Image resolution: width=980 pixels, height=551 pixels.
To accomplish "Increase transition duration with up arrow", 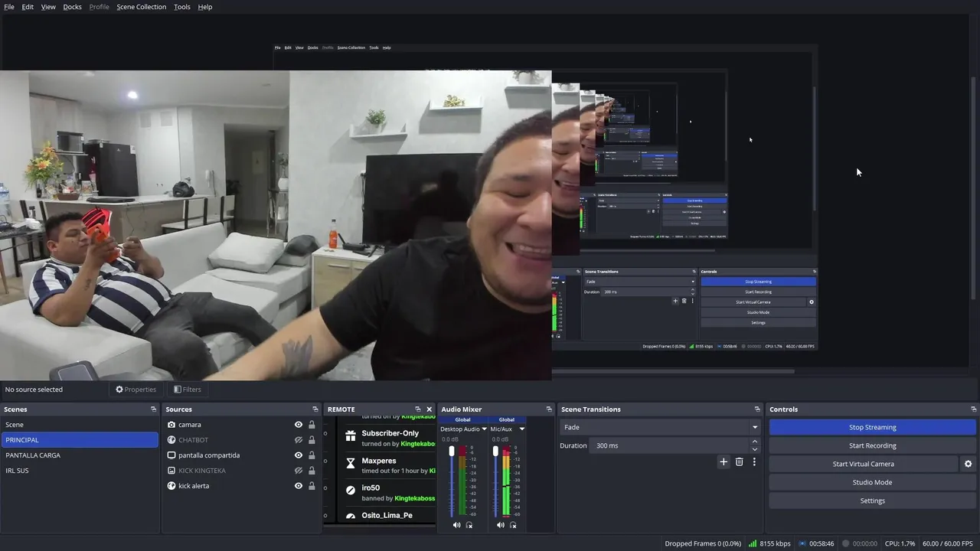I will coord(755,442).
